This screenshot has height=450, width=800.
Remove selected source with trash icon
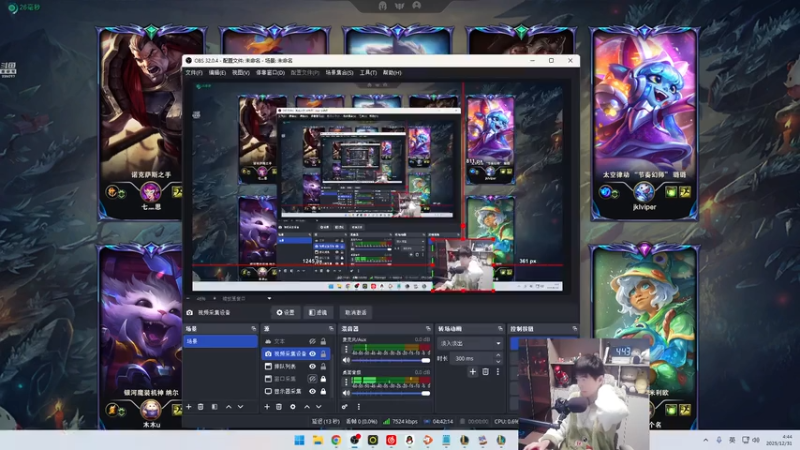(279, 407)
